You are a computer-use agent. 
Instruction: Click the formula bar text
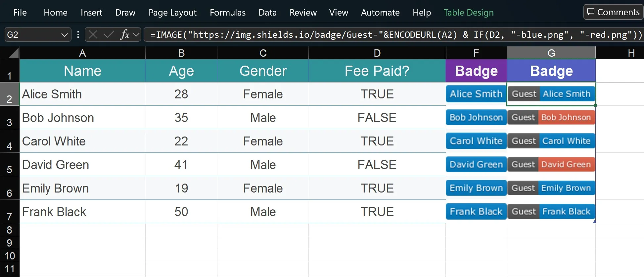pos(396,35)
